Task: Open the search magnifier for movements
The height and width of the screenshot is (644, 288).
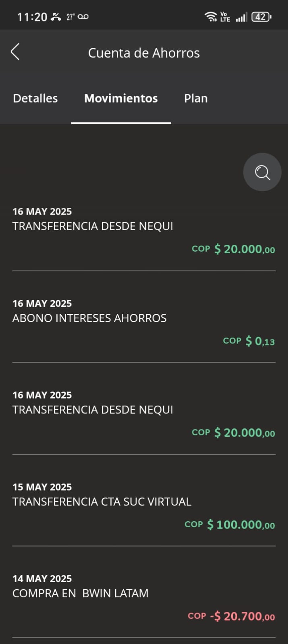Action: (x=262, y=172)
